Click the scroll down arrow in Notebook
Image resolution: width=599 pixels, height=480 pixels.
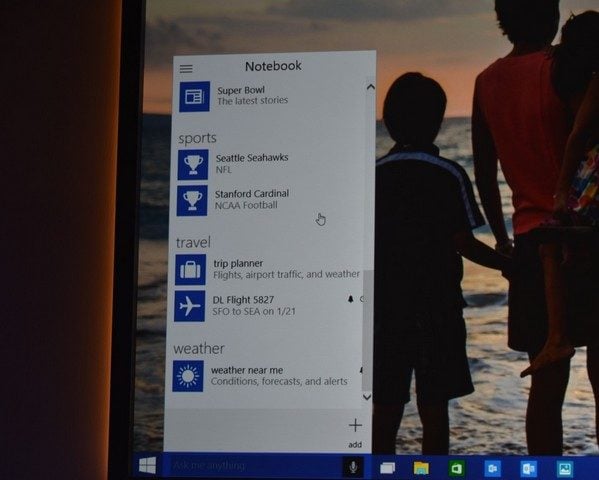(367, 397)
